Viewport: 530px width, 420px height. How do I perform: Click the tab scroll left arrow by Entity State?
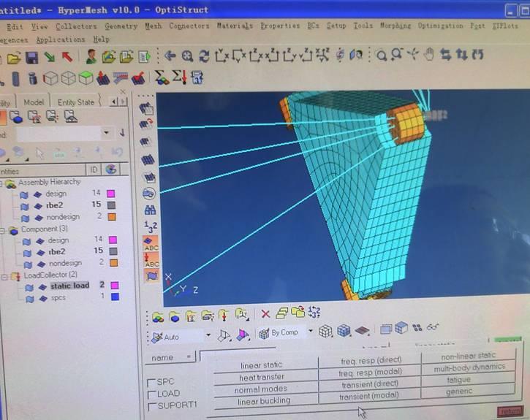tap(114, 101)
